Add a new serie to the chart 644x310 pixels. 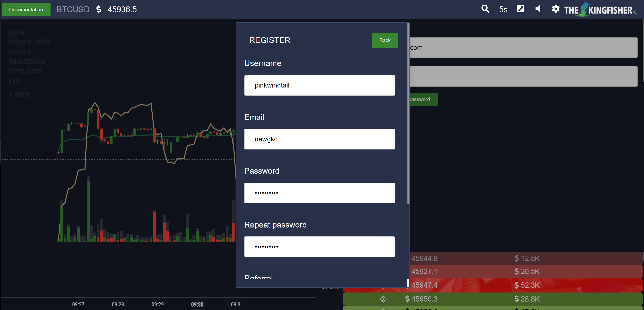pos(19,94)
